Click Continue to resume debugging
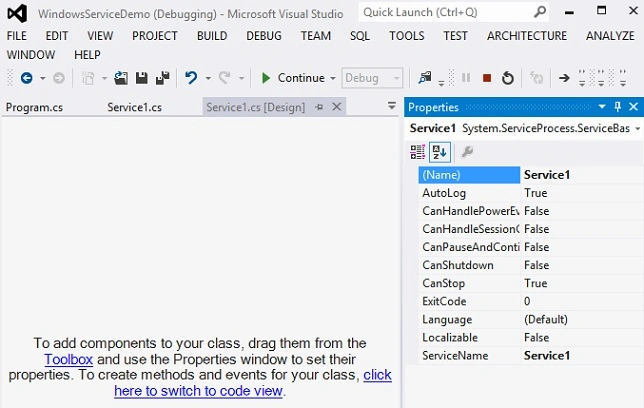 click(x=293, y=78)
